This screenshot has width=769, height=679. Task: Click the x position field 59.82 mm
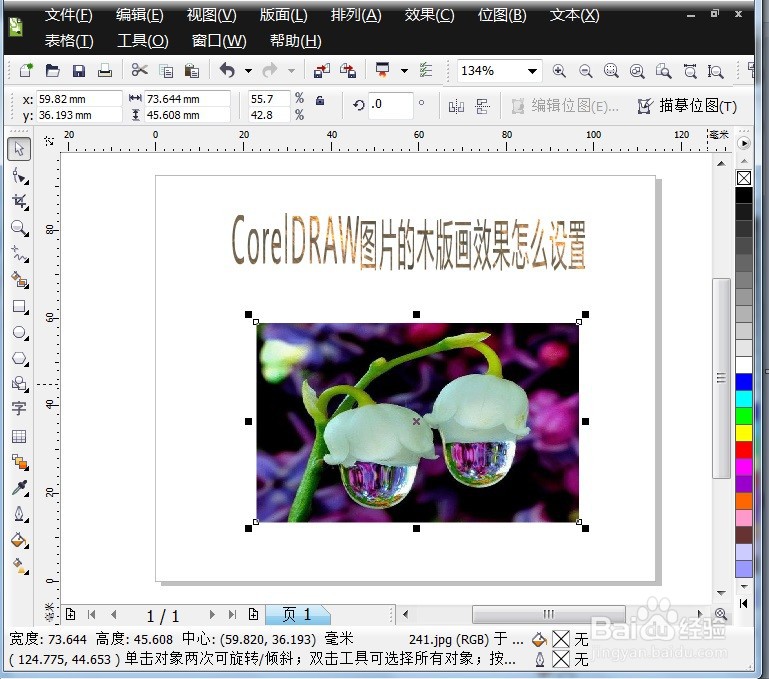(x=79, y=99)
